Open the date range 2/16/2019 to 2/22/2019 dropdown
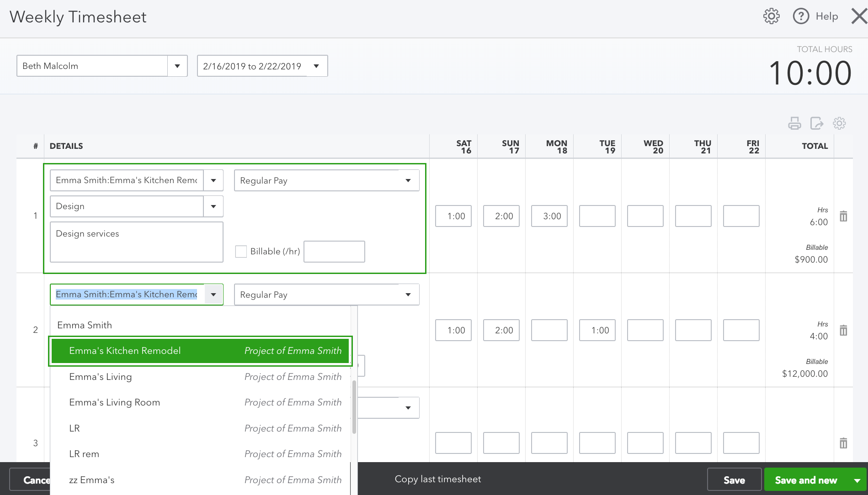Image resolution: width=868 pixels, height=495 pixels. 316,66
